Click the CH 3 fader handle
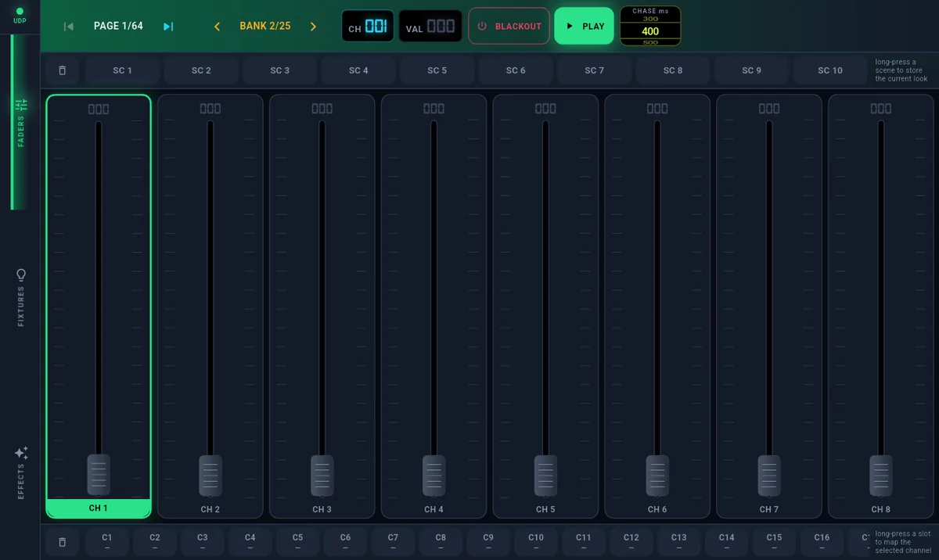 pyautogui.click(x=322, y=475)
